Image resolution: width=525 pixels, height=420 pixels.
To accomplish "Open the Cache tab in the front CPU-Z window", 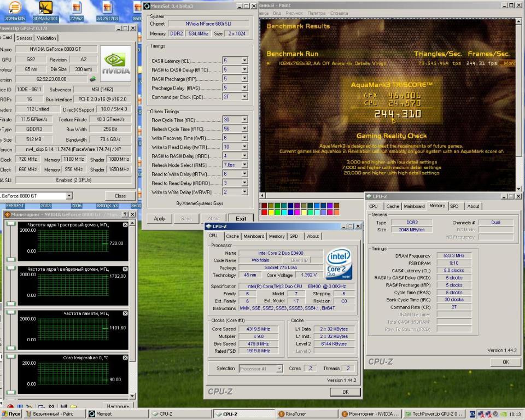I will click(x=232, y=236).
